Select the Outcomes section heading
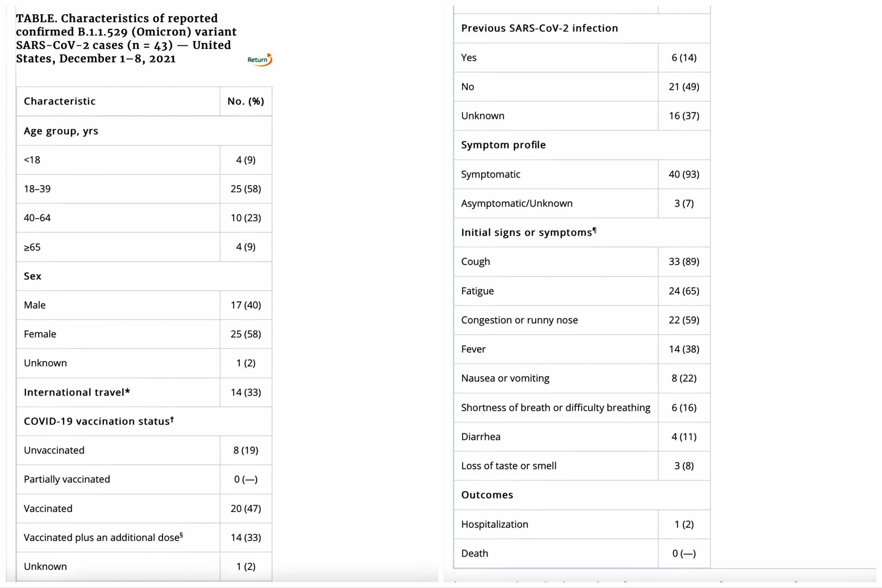882x588 pixels. [487, 495]
